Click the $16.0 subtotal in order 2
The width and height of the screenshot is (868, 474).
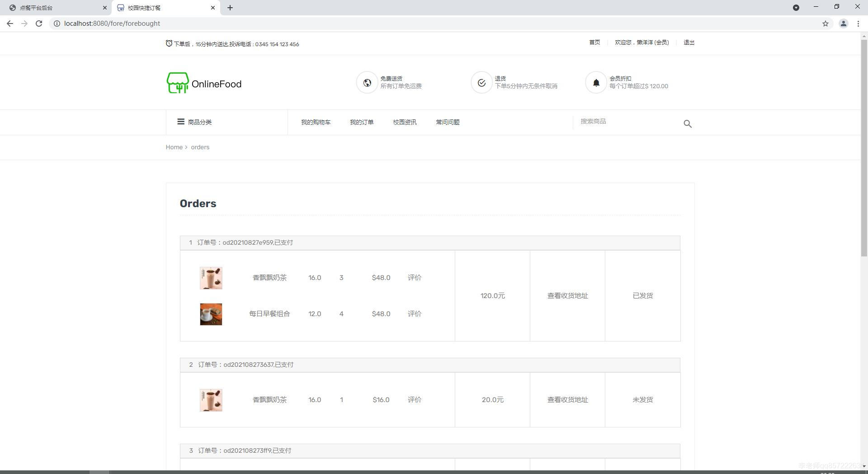[381, 400]
